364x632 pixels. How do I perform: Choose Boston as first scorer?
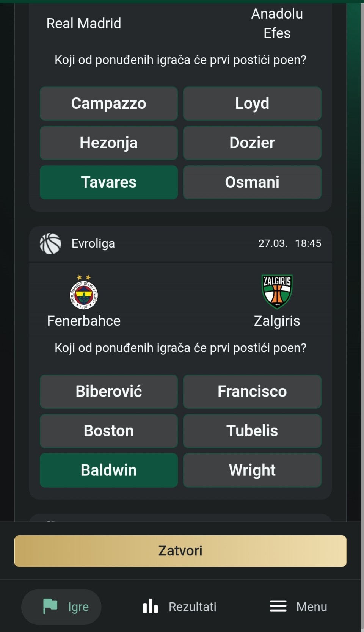tap(109, 431)
